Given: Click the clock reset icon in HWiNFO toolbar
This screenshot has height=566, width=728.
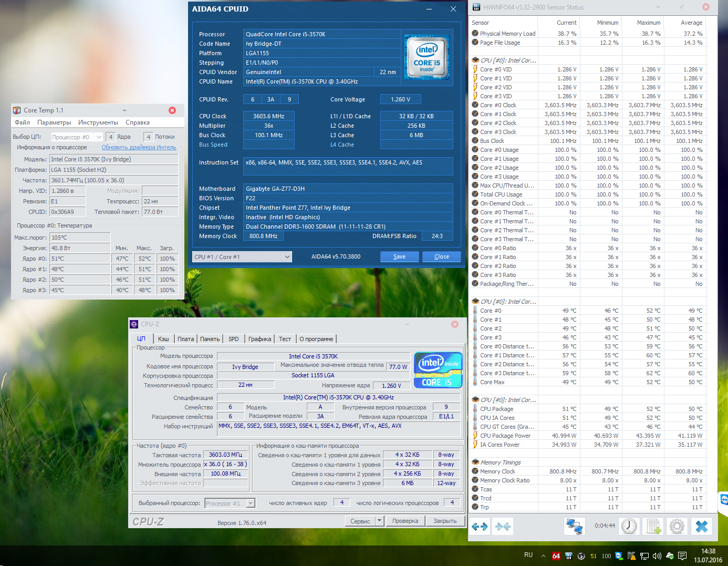Looking at the screenshot, I should [629, 526].
